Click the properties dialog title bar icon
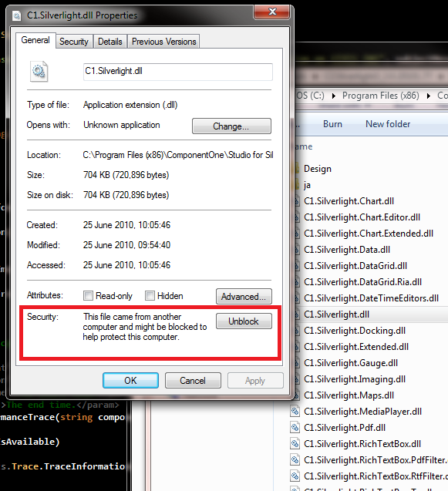Viewport: 448px width, 491px height. click(17, 15)
